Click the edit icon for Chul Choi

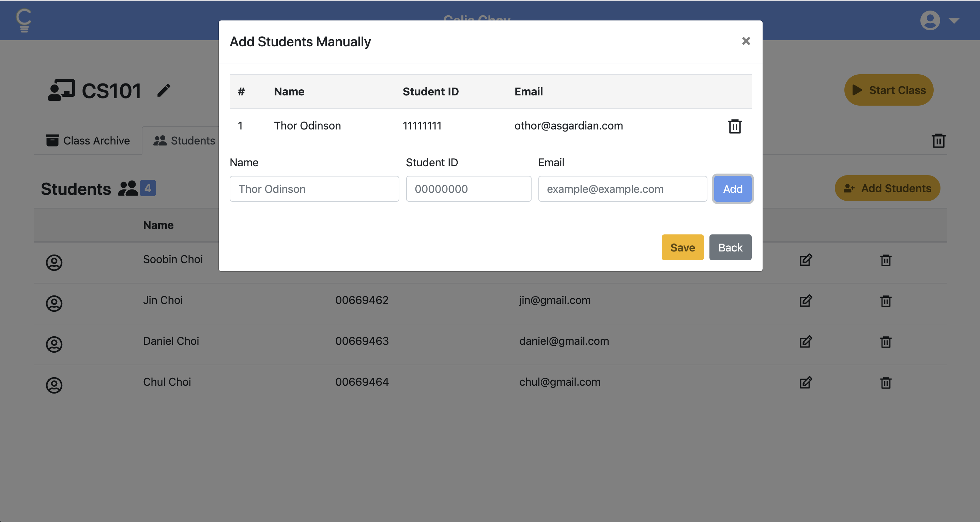click(806, 383)
